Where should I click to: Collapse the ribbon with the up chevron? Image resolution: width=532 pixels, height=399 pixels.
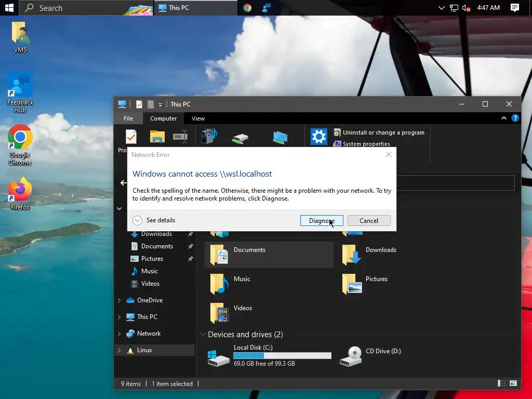pyautogui.click(x=504, y=118)
